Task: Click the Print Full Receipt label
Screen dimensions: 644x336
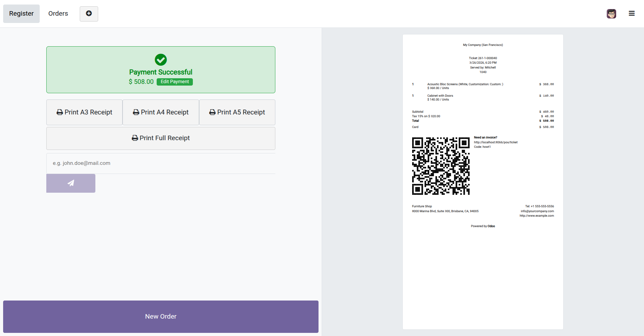Action: [x=165, y=138]
